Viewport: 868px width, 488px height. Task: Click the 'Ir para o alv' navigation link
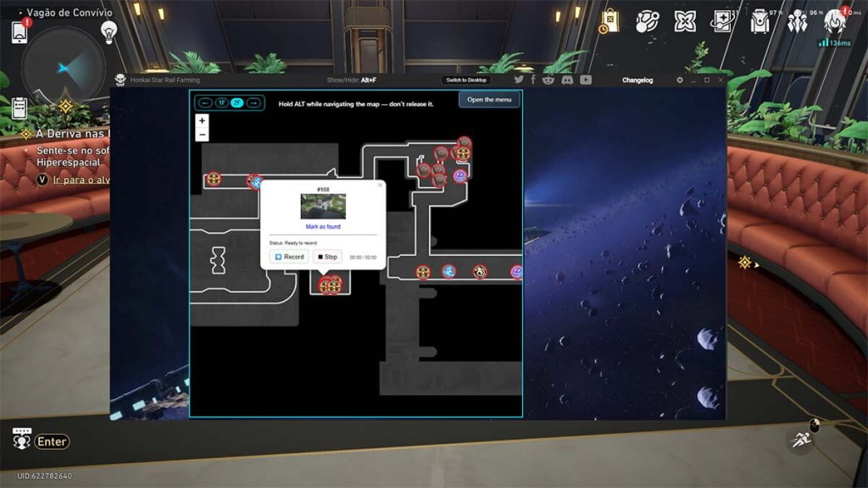(x=81, y=180)
